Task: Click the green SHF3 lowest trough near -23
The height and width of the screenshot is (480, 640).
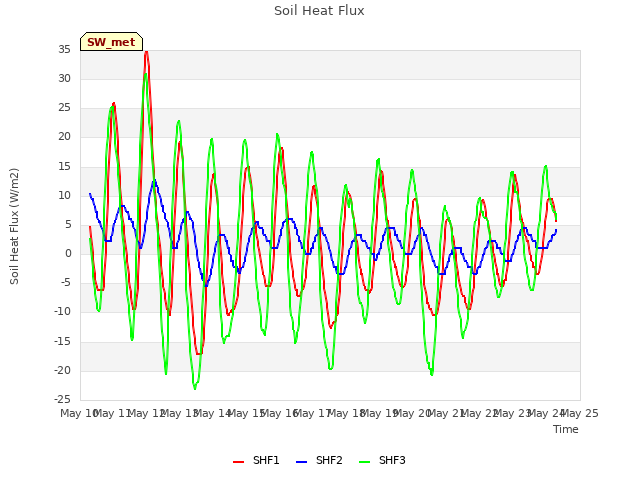Action: (195, 388)
